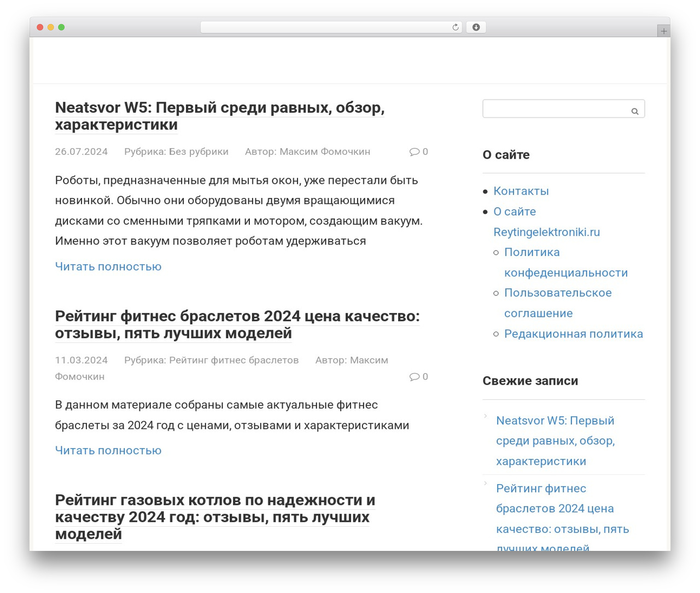Open 'Политика конфеденциальности' link
This screenshot has width=700, height=593.
[566, 262]
